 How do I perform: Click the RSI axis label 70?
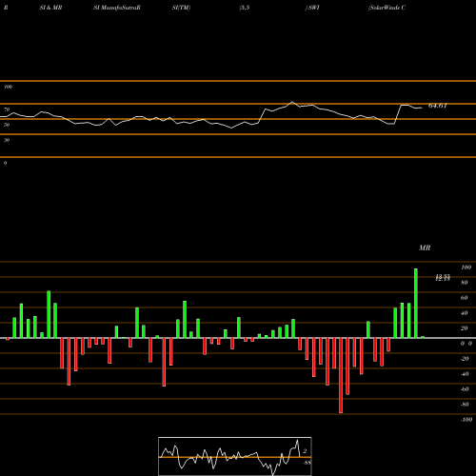7,109
